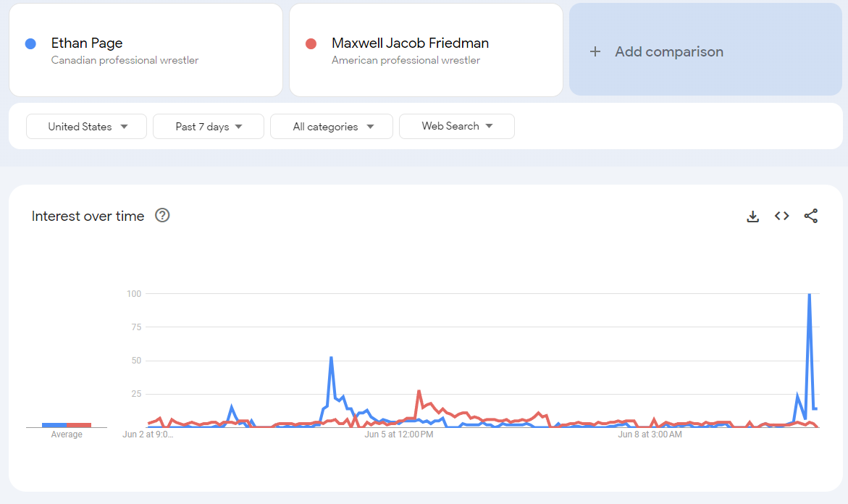Expand the Past 7 days time filter
The image size is (848, 504).
click(x=209, y=126)
